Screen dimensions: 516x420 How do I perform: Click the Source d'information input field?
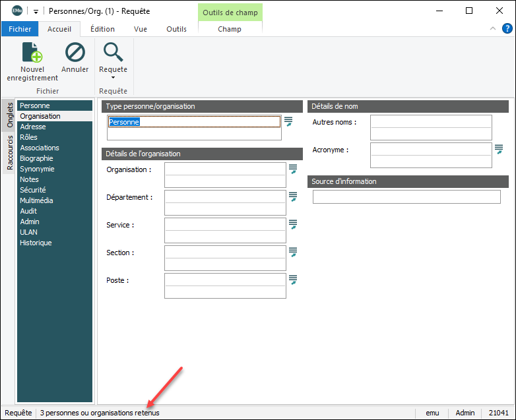pos(406,197)
